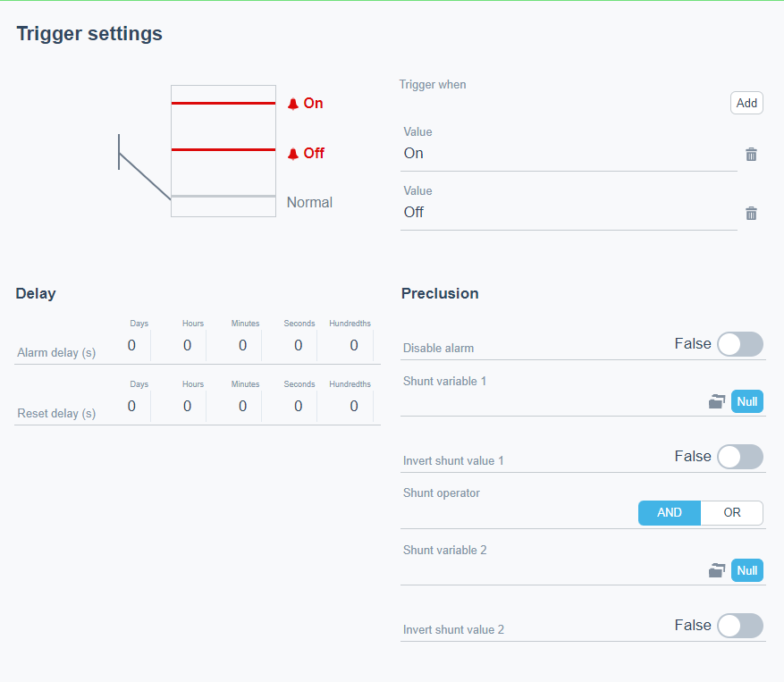Viewport: 784px width, 682px height.
Task: Delete the "Off" trigger value
Action: pyautogui.click(x=751, y=213)
